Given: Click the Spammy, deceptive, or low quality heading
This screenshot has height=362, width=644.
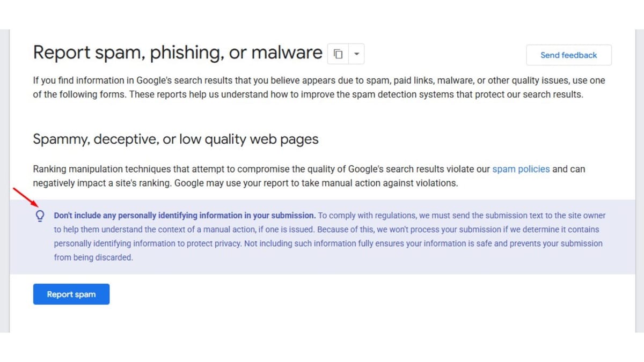Looking at the screenshot, I should pyautogui.click(x=175, y=138).
